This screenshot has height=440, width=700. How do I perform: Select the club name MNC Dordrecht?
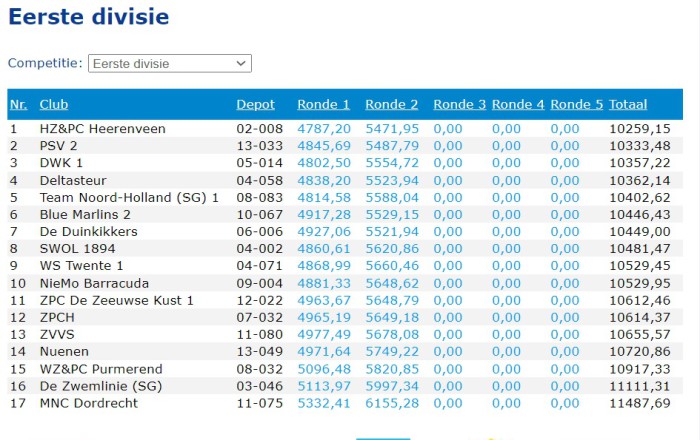(x=88, y=403)
